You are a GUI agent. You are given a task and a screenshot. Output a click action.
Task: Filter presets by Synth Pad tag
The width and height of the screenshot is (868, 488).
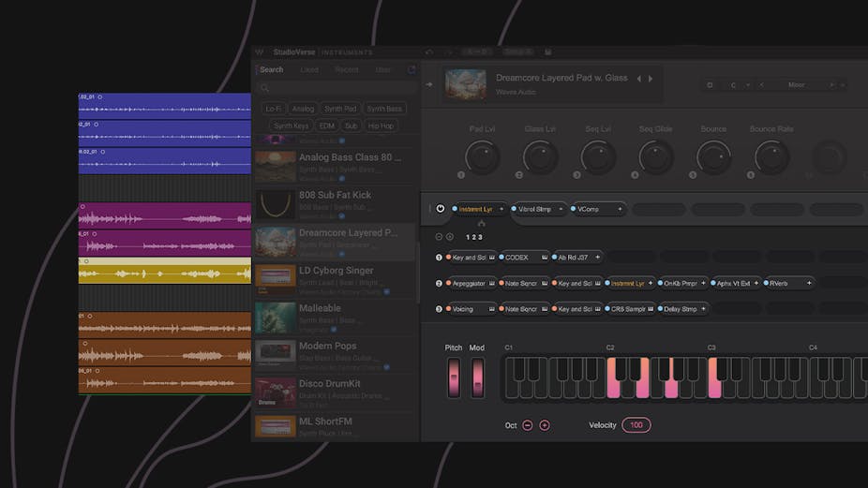[340, 109]
